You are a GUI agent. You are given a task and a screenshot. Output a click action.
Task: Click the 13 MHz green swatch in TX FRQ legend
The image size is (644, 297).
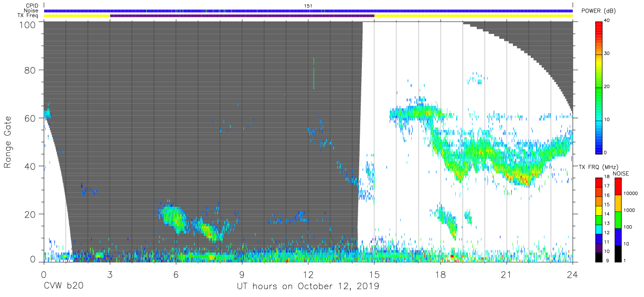point(599,219)
